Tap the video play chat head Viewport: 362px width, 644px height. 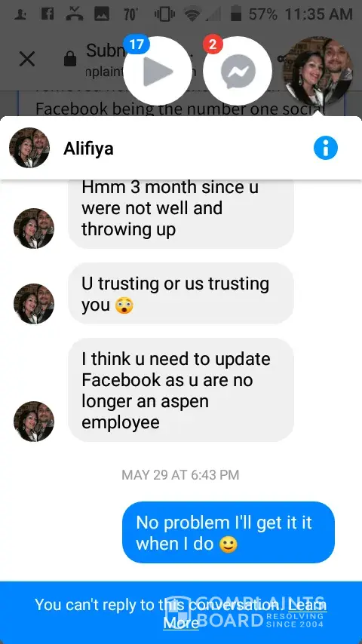click(x=158, y=71)
